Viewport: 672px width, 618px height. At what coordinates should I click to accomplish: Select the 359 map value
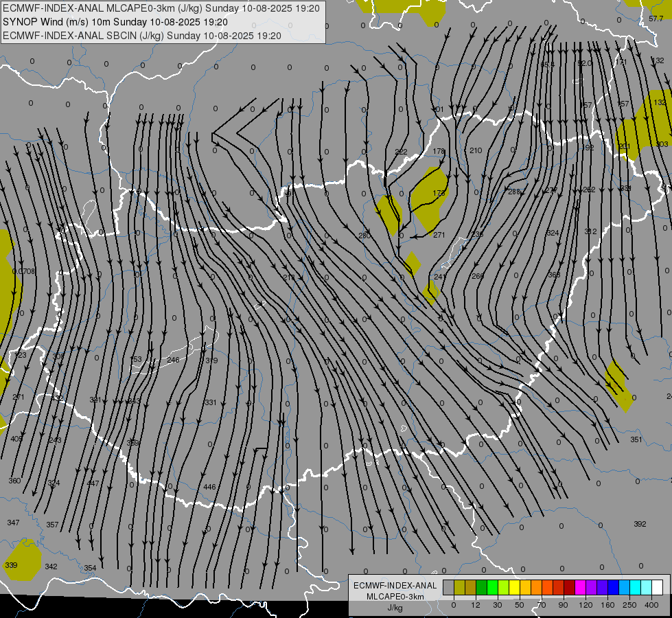coord(133,443)
